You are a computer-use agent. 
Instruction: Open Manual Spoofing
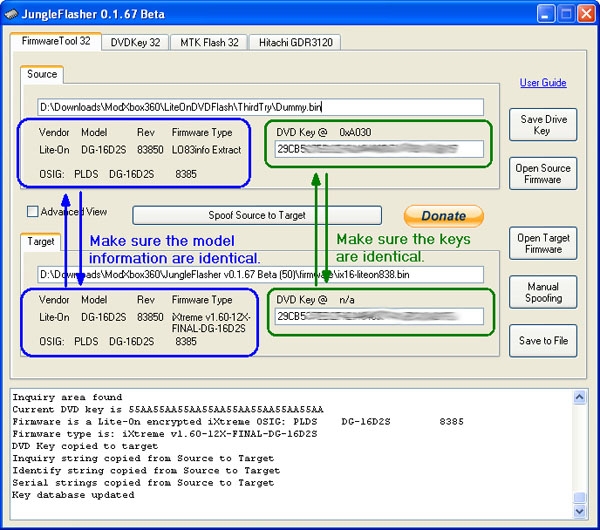[x=543, y=292]
